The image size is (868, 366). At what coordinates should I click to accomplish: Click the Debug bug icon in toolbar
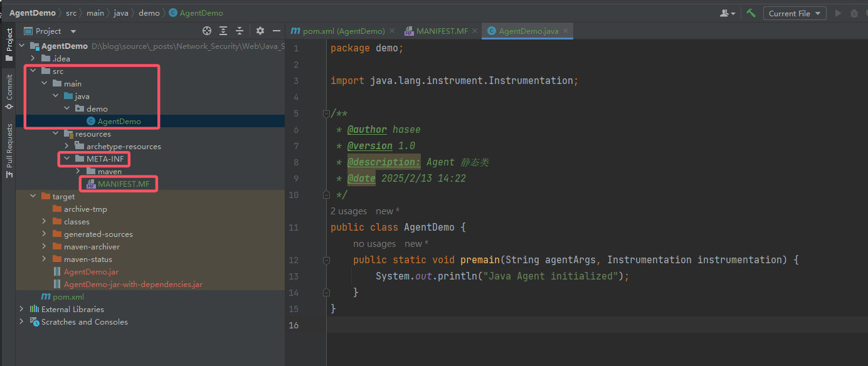point(854,13)
